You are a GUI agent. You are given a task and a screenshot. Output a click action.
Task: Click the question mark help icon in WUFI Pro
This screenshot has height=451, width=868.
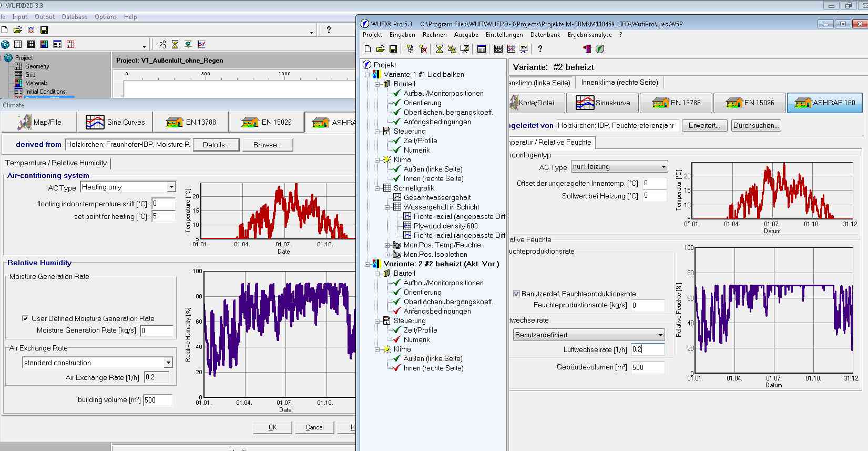pos(539,49)
